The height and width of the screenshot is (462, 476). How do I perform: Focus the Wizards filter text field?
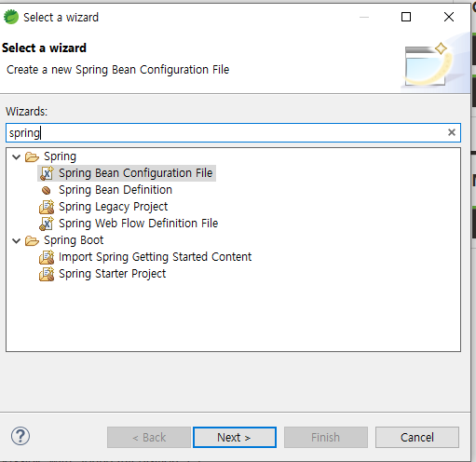(233, 133)
